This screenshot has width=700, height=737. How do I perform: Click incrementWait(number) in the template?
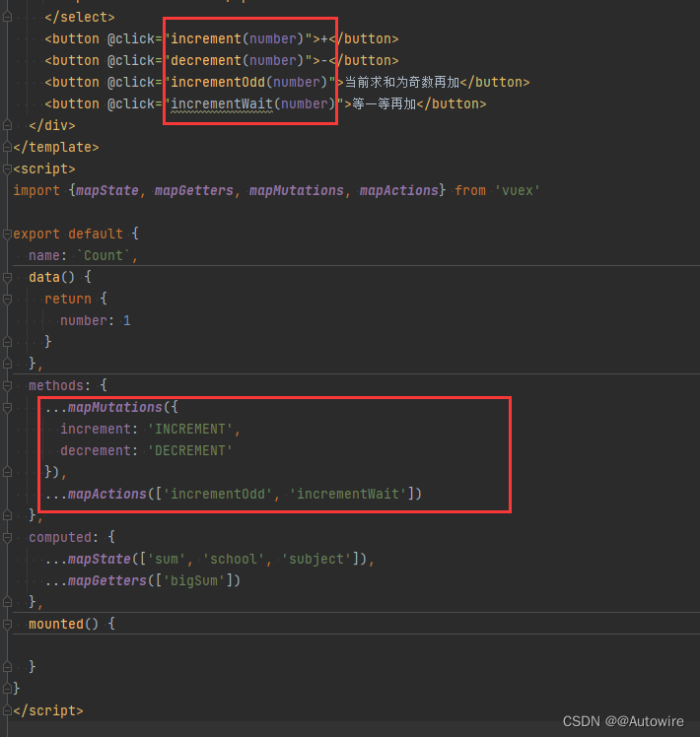point(253,103)
